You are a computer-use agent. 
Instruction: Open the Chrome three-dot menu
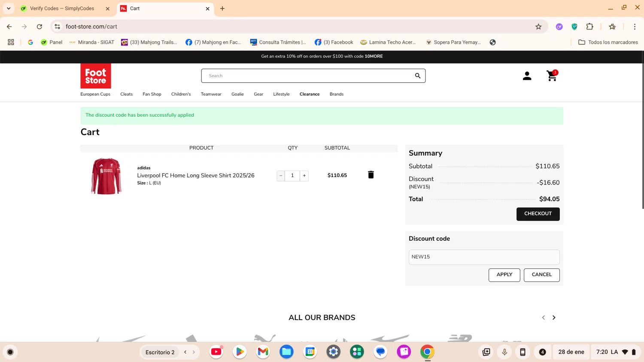635,27
